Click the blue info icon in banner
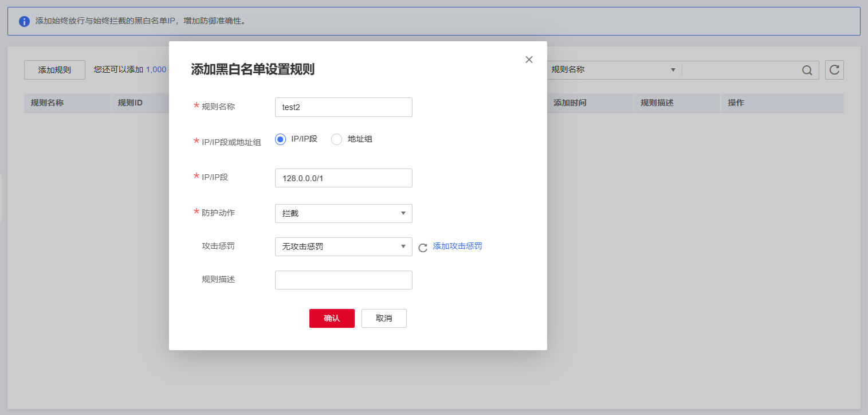Viewport: 868px width, 415px height. [24, 21]
